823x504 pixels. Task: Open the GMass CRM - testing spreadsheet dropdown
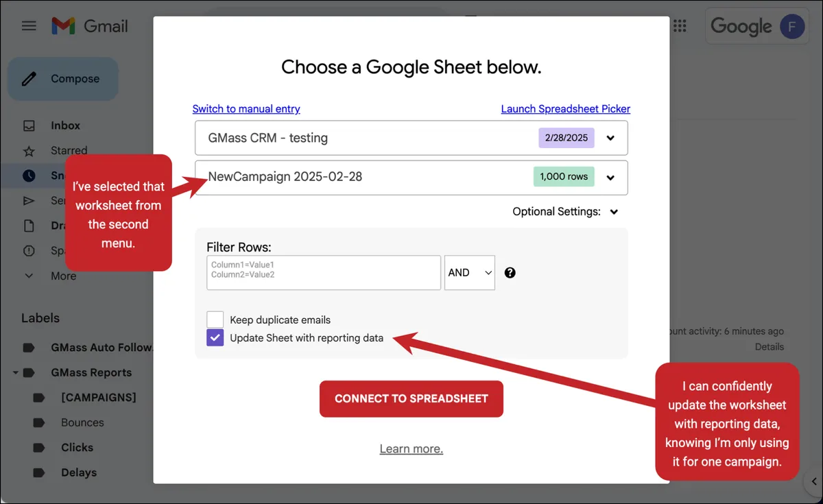(x=411, y=138)
